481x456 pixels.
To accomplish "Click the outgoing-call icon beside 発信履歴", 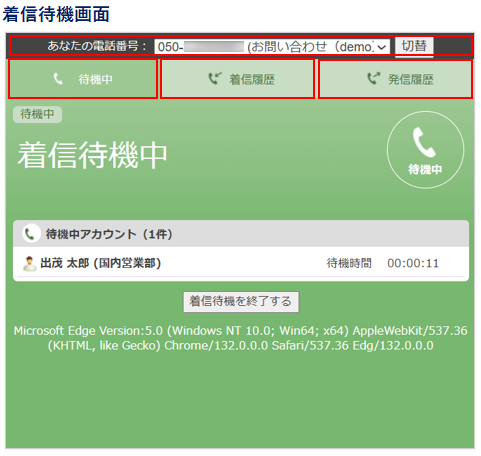I will [374, 79].
